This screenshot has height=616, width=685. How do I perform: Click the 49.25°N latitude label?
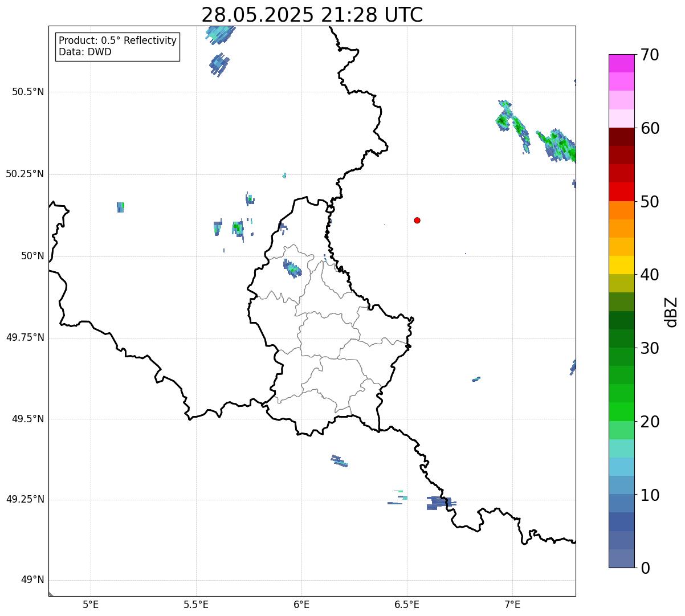coord(25,499)
